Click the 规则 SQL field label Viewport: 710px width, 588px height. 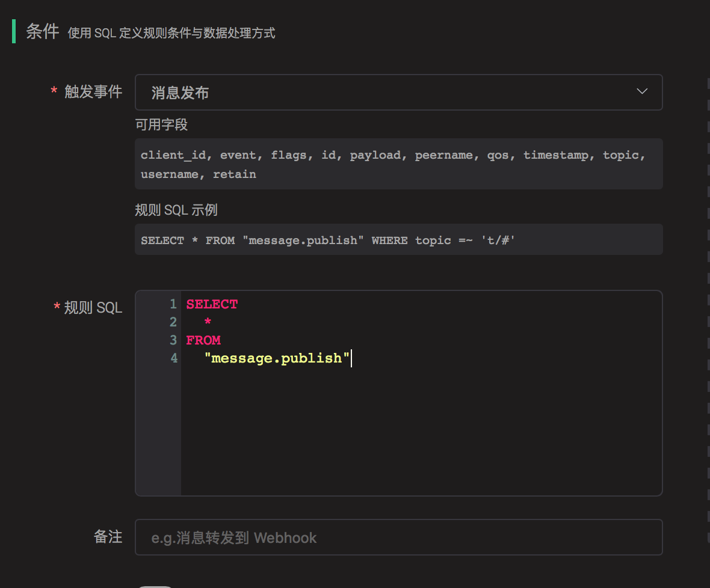coord(93,308)
